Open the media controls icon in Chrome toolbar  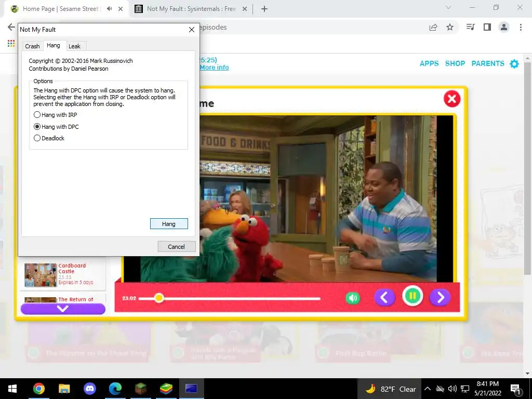click(x=470, y=27)
